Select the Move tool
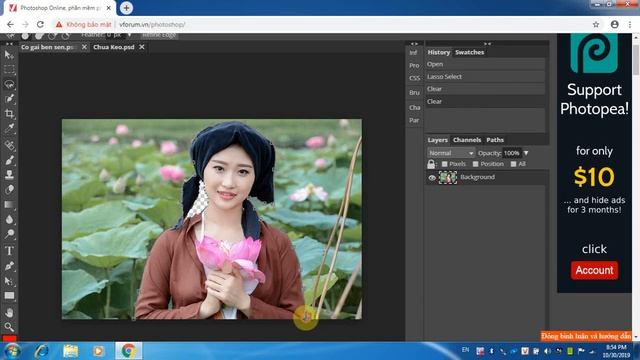 pyautogui.click(x=9, y=55)
